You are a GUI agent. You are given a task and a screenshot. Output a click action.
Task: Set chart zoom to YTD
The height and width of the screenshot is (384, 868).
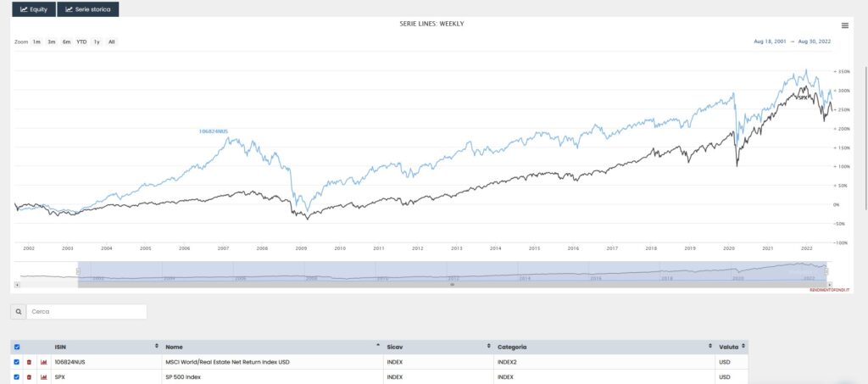81,42
